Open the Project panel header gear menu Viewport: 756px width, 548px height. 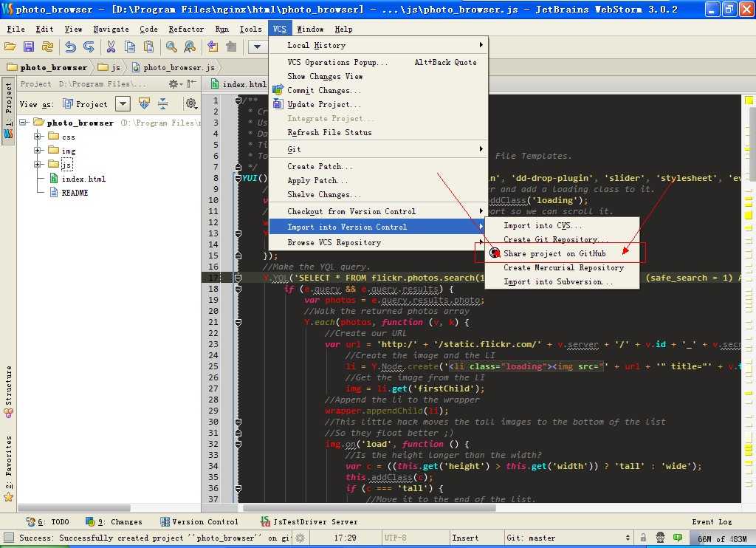coord(175,84)
